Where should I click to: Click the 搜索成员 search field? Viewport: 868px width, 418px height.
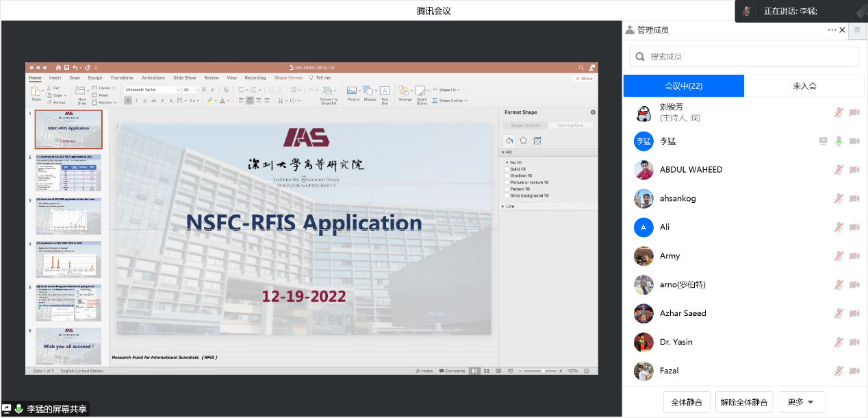(744, 57)
